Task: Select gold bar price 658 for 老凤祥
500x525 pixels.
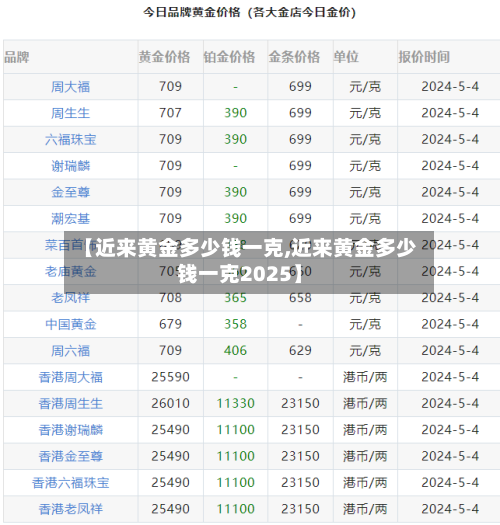Action: click(x=300, y=298)
